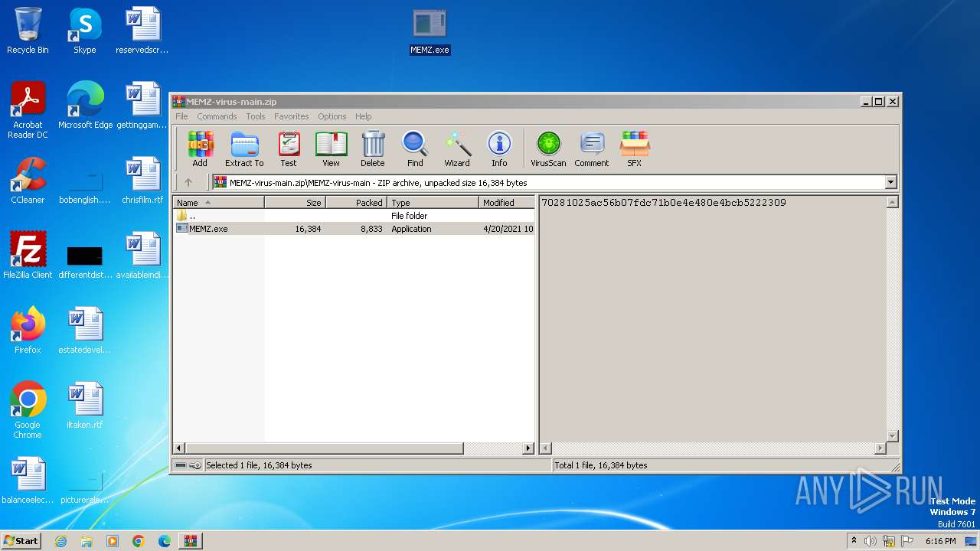Launch Microsoft Edge desktop shortcut
The image size is (980, 551).
click(85, 106)
